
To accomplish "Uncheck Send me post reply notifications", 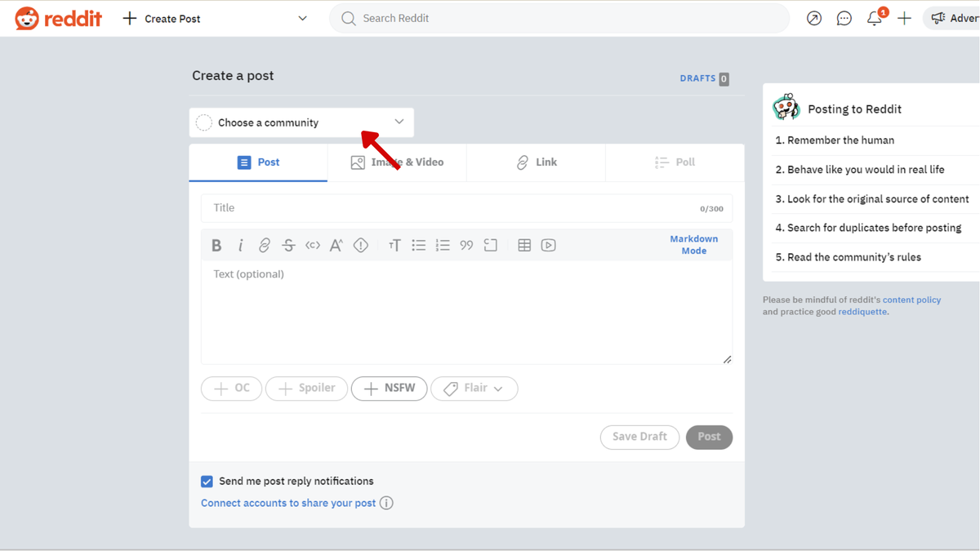I will (207, 482).
